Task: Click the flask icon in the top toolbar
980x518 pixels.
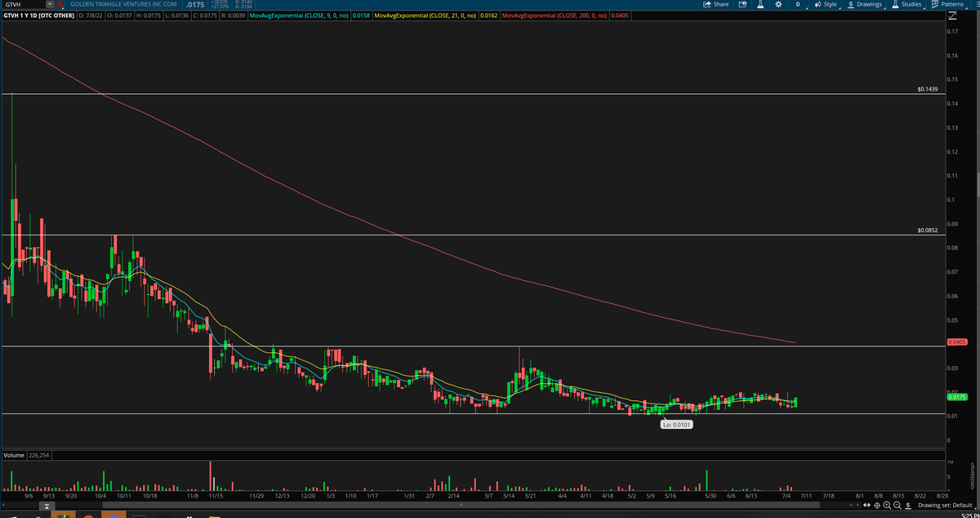Action: [x=761, y=6]
